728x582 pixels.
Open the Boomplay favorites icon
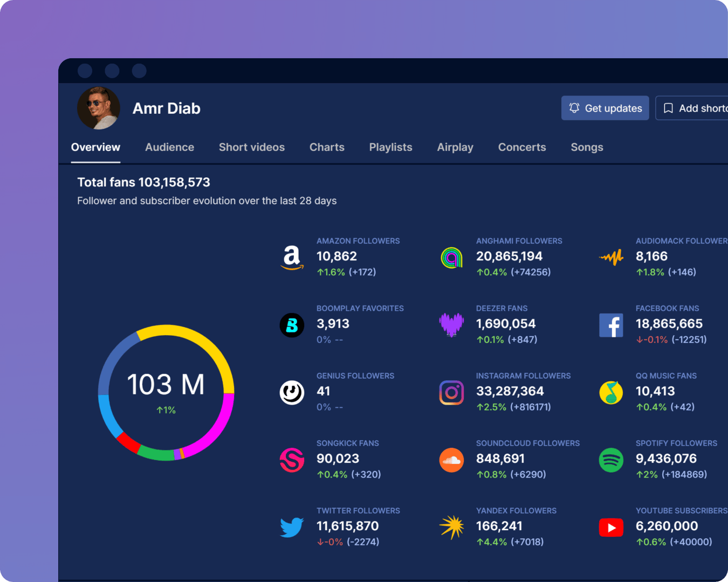(x=292, y=325)
